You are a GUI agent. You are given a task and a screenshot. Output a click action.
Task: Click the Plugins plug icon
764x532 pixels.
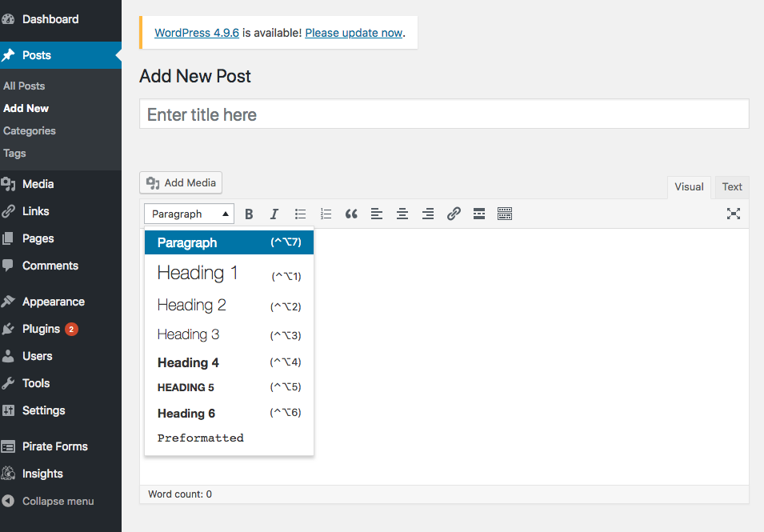8,329
